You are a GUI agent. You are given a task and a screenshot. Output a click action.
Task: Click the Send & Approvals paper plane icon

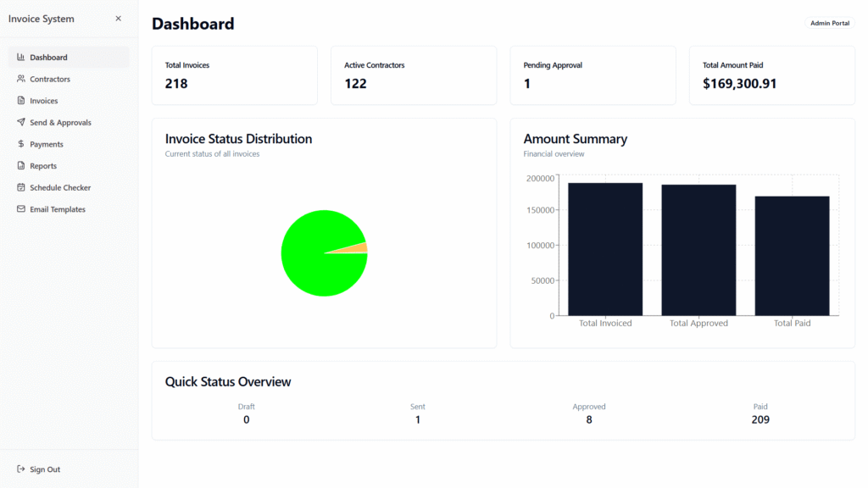(21, 123)
